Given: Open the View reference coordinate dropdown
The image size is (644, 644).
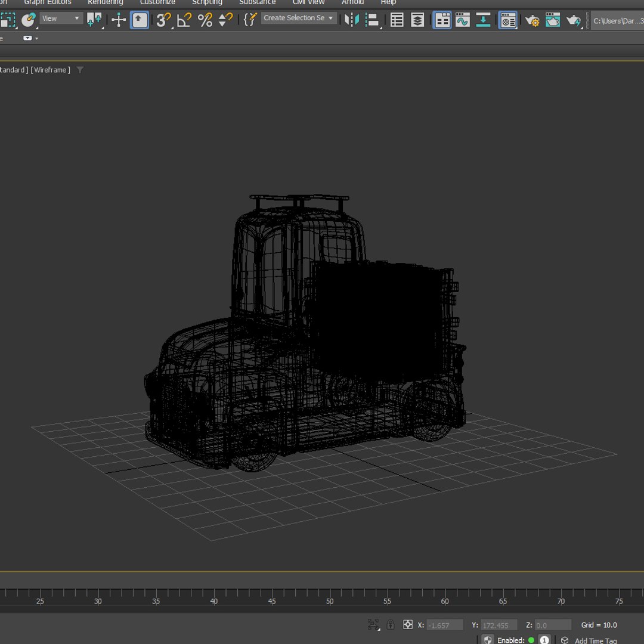Looking at the screenshot, I should coord(61,18).
